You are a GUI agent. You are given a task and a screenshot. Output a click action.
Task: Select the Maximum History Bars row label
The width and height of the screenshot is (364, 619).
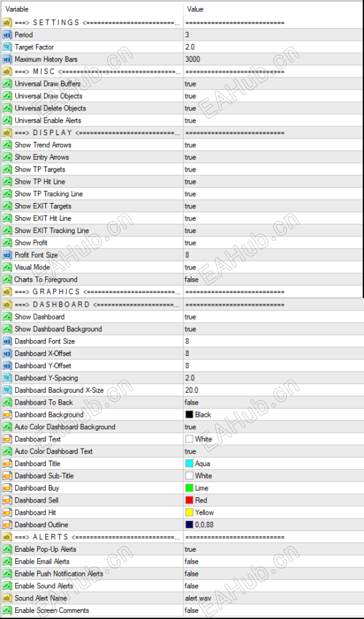coord(46,59)
